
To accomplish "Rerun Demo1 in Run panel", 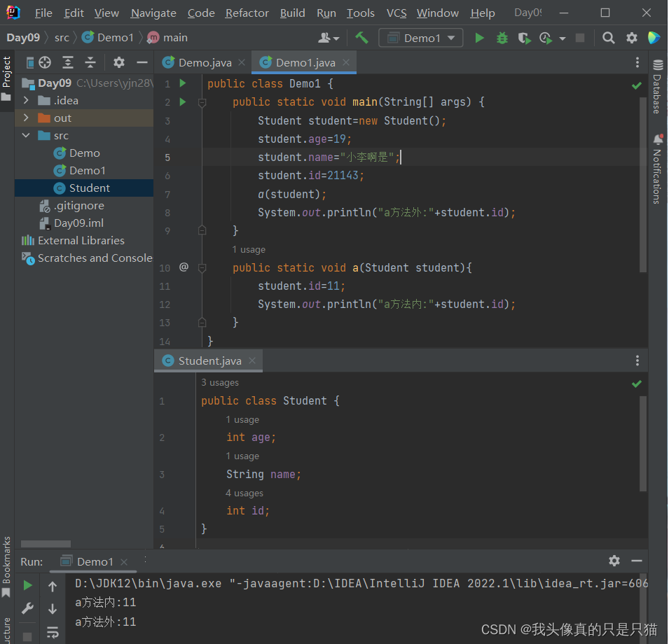I will tap(28, 586).
